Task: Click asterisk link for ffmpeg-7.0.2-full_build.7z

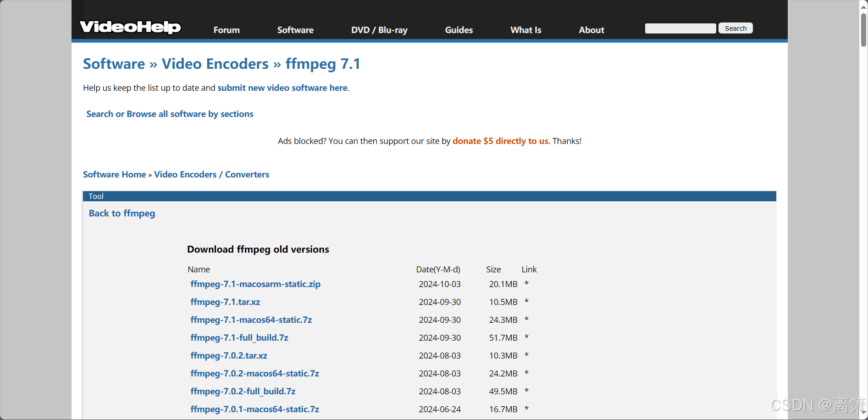Action: click(x=526, y=391)
